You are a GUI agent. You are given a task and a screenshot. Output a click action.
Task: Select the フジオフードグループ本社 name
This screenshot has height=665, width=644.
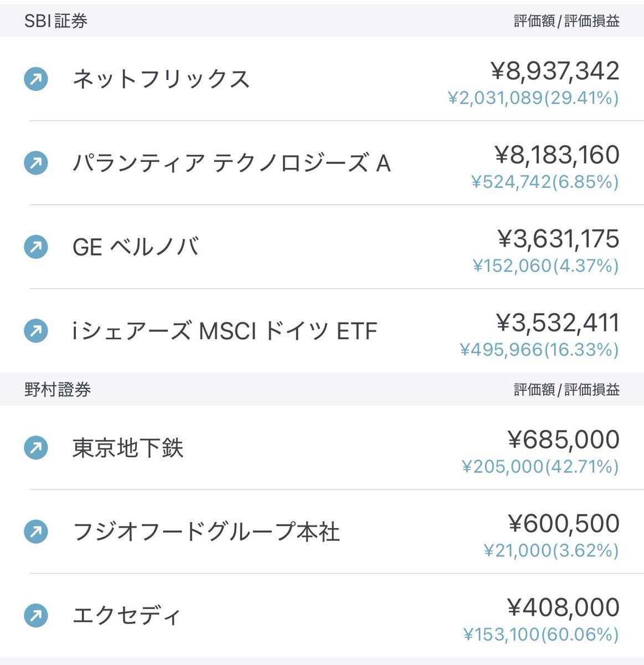(x=206, y=532)
